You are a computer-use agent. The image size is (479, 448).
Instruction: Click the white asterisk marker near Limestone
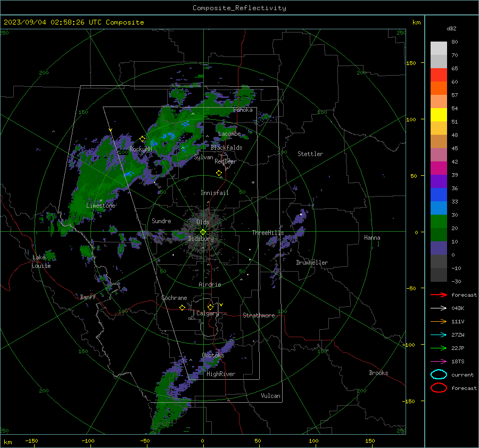coord(101,201)
